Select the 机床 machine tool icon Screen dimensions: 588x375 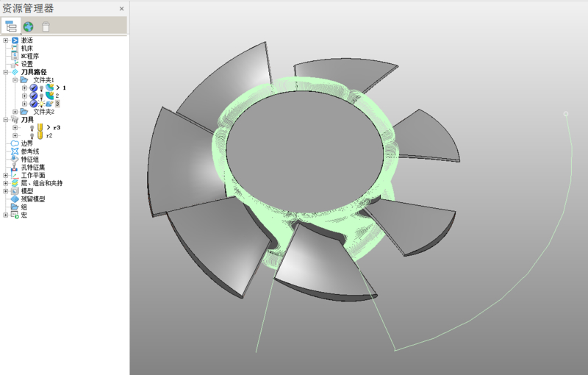(x=15, y=48)
